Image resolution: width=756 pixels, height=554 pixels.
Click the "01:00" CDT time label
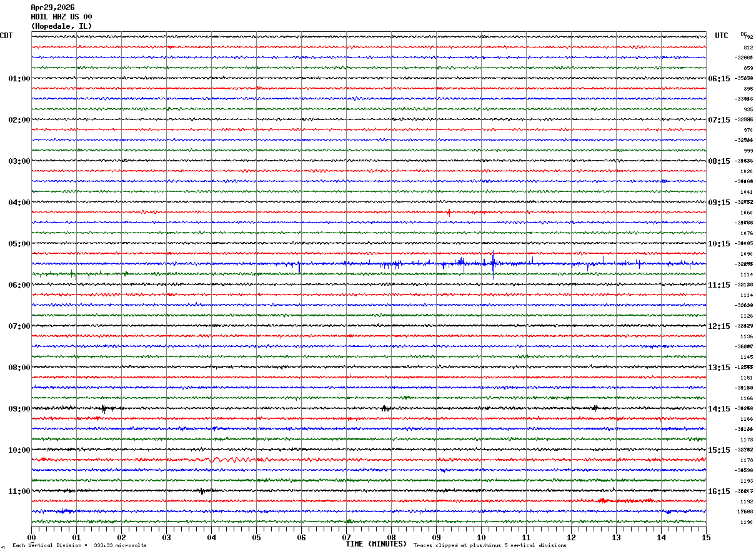pos(19,79)
